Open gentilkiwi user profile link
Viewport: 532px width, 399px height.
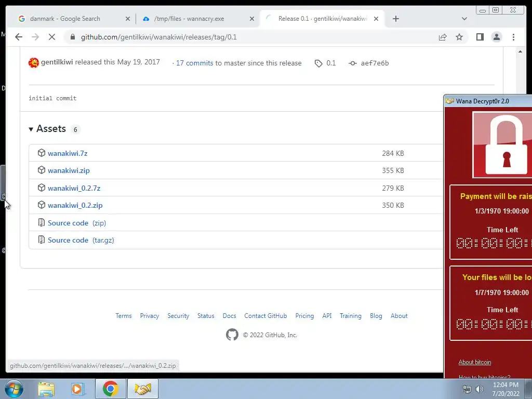[57, 62]
